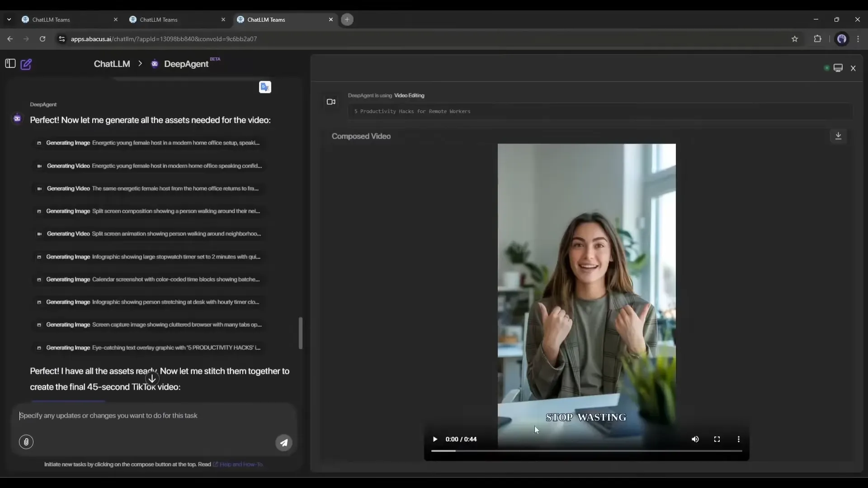Viewport: 868px width, 488px height.
Task: View site information icon in address bar
Action: pos(62,39)
